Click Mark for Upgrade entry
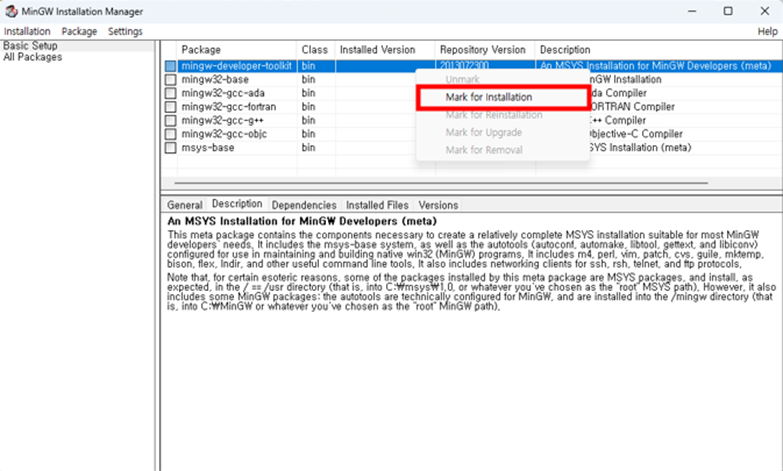The height and width of the screenshot is (471, 783). pyautogui.click(x=483, y=132)
